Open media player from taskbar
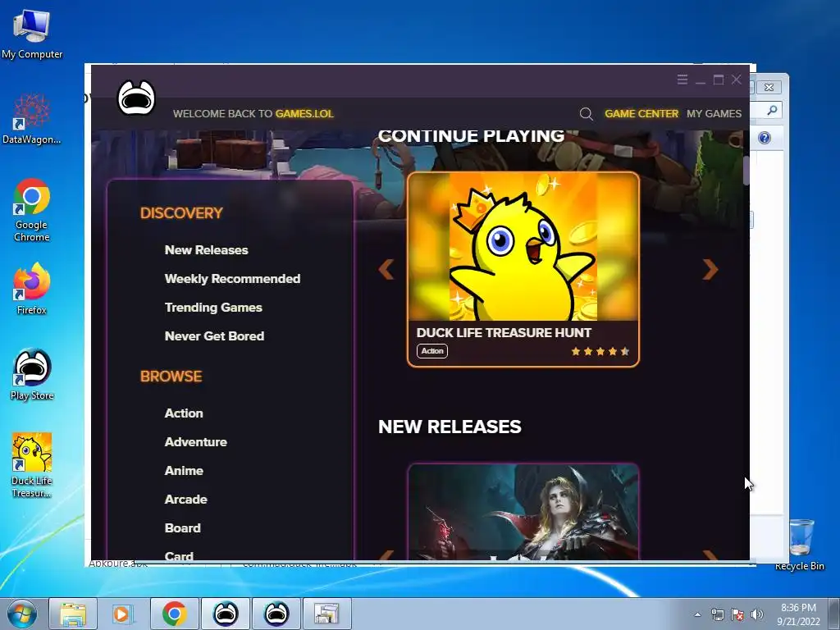Screen dimensions: 840x630 click(123, 614)
